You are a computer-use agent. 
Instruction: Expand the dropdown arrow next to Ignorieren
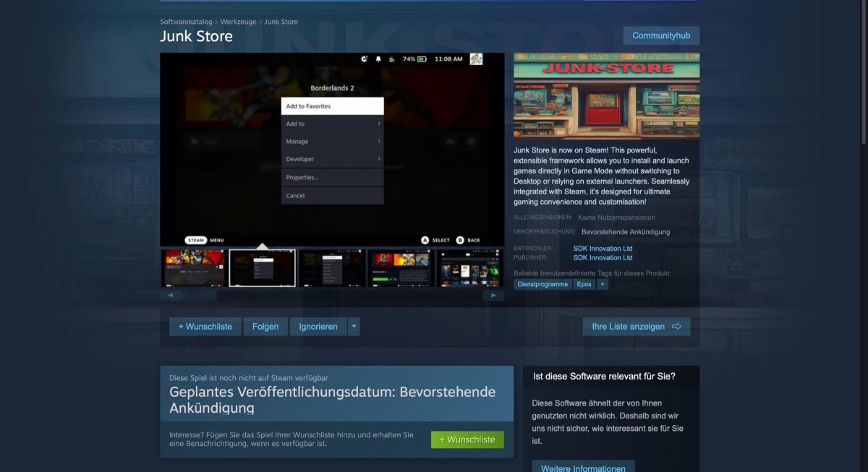(354, 327)
